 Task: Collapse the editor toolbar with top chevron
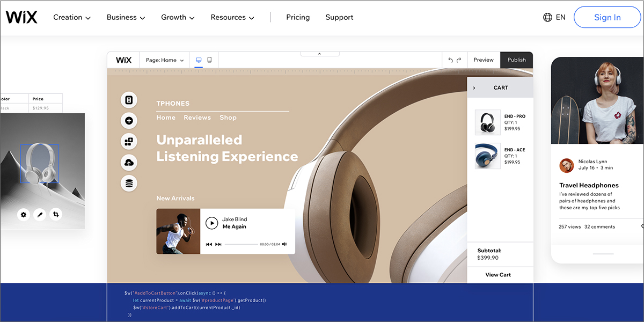pos(319,54)
